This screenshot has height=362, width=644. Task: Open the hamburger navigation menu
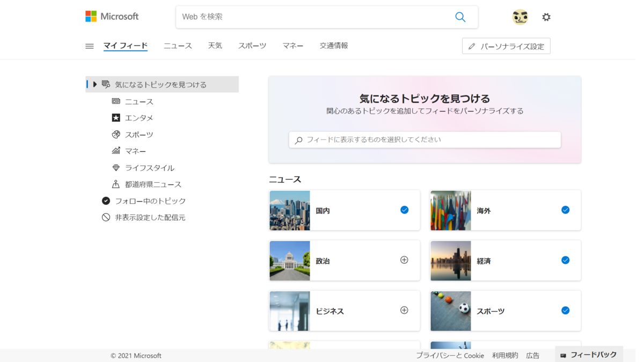(90, 46)
